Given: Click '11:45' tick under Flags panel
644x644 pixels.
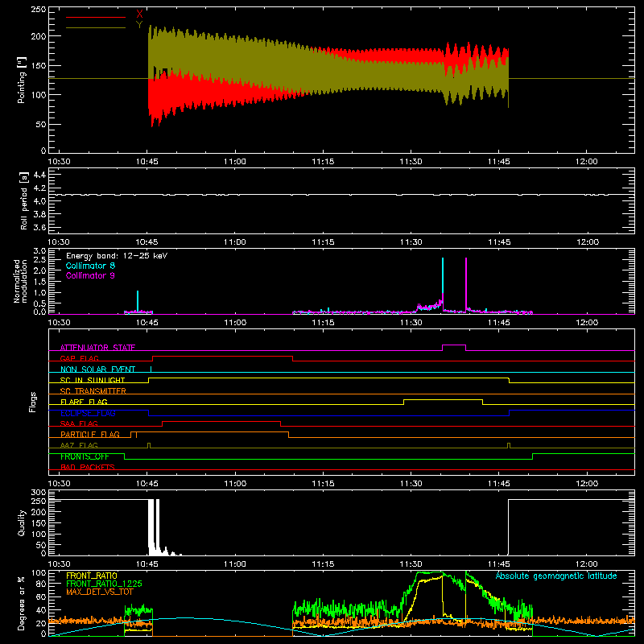Looking at the screenshot, I should pyautogui.click(x=498, y=484).
